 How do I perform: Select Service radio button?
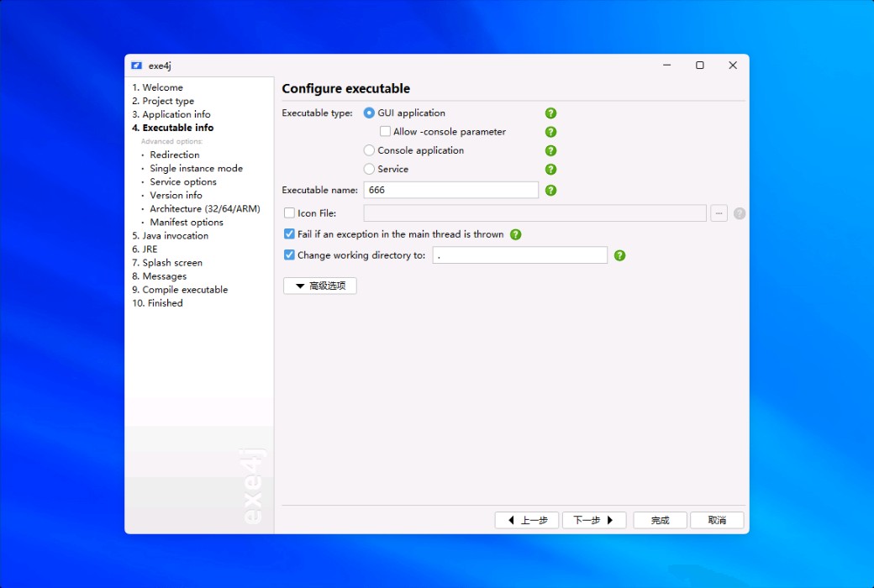pos(369,169)
